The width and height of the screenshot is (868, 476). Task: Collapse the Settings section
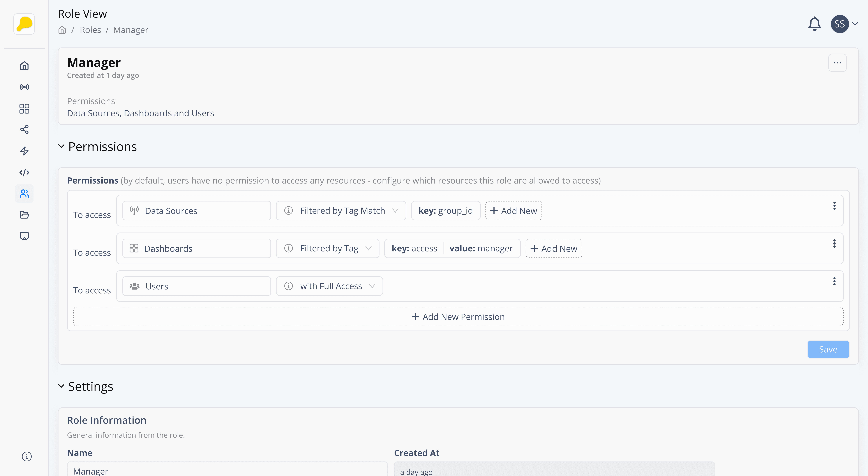[x=61, y=386]
